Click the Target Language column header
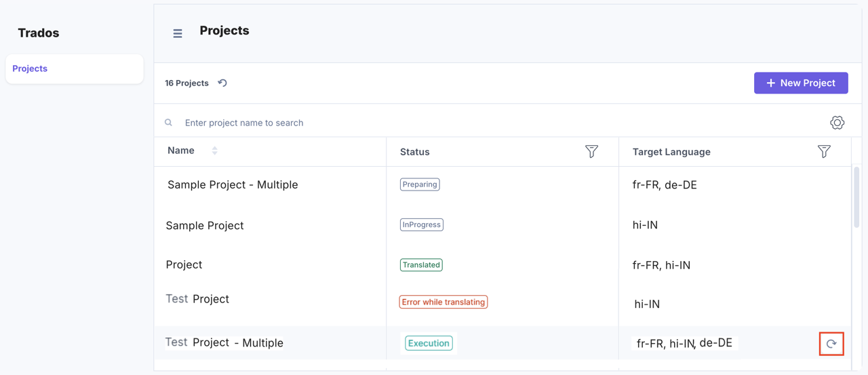The image size is (868, 375). pos(671,152)
